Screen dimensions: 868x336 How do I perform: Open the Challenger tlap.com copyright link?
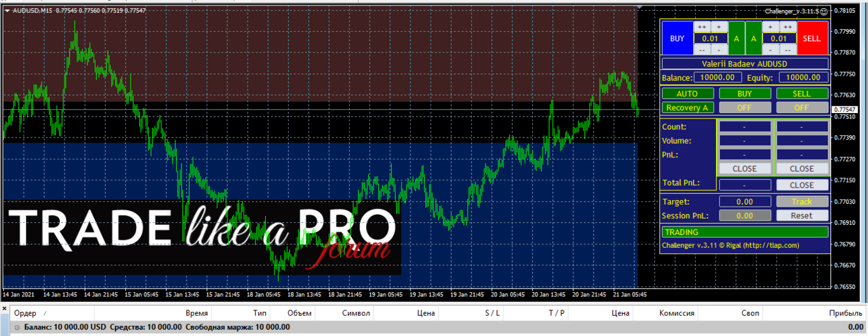point(730,245)
